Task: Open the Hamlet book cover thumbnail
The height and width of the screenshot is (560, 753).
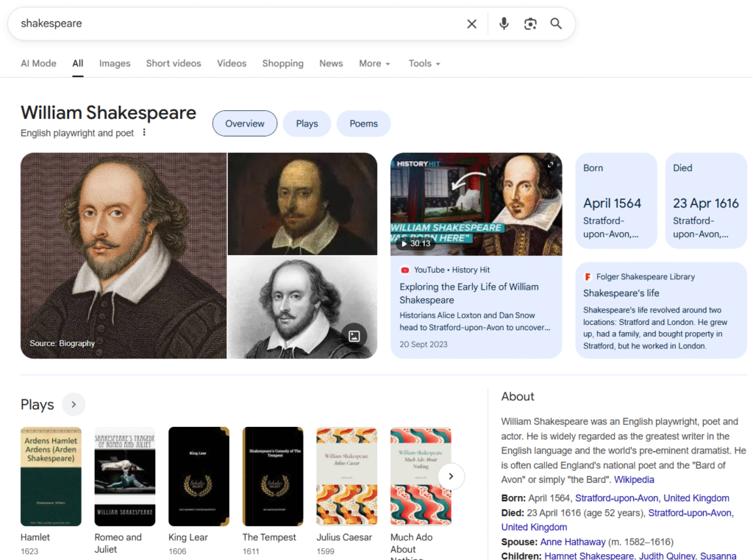Action: click(51, 476)
